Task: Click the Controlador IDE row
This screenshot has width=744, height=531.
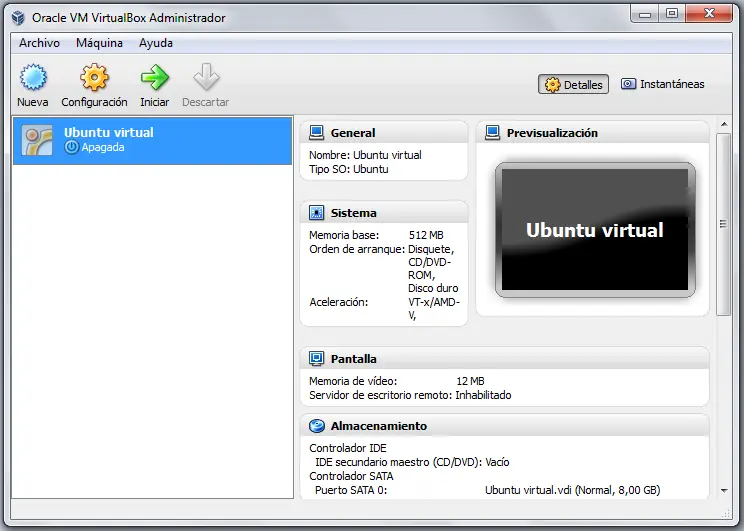Action: tap(348, 448)
